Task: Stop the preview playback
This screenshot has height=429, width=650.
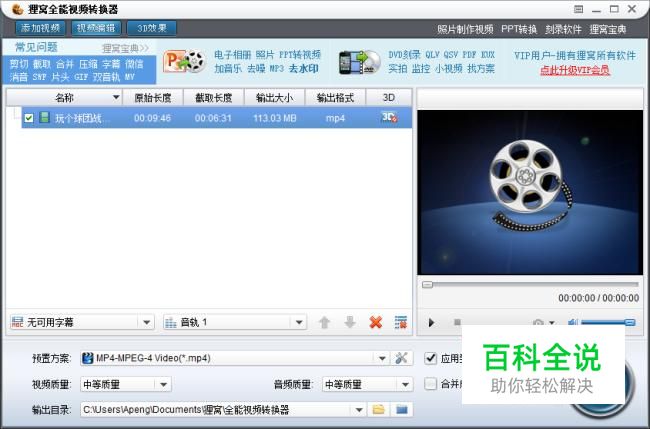Action: point(457,322)
